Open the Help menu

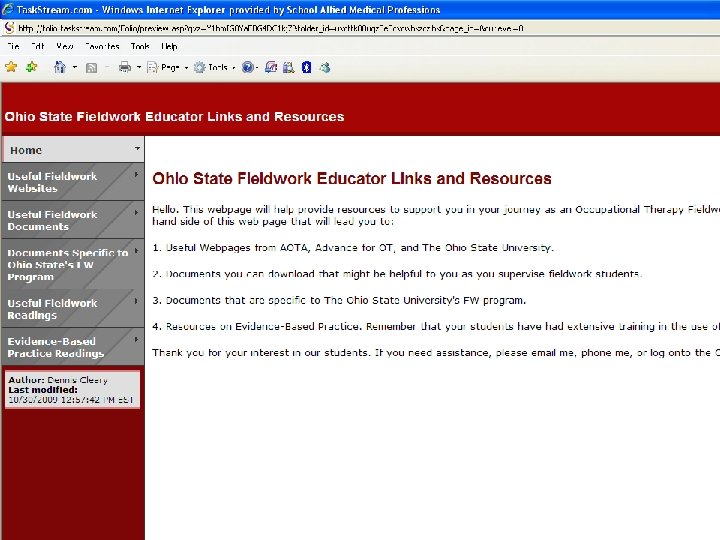[169, 46]
